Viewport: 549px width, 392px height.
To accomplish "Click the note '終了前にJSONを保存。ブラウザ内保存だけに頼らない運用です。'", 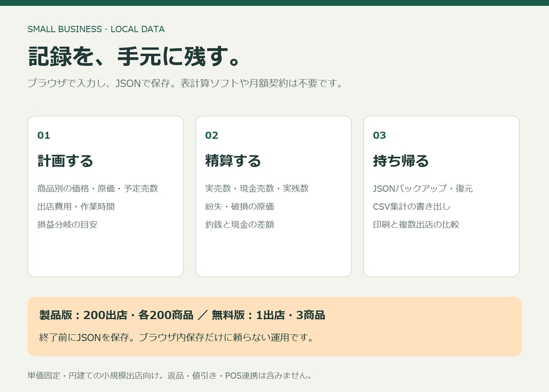I will [176, 337].
